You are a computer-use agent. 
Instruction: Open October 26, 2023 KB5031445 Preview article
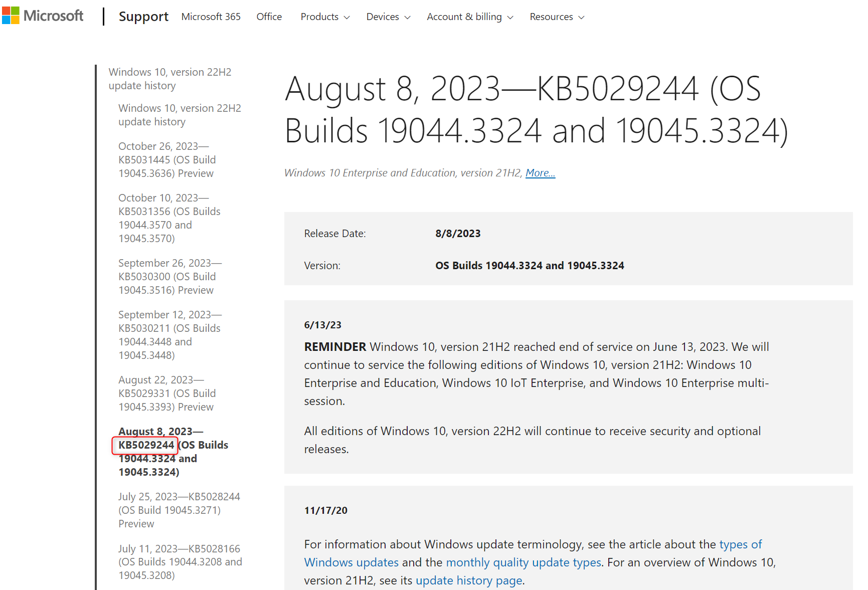click(x=167, y=159)
